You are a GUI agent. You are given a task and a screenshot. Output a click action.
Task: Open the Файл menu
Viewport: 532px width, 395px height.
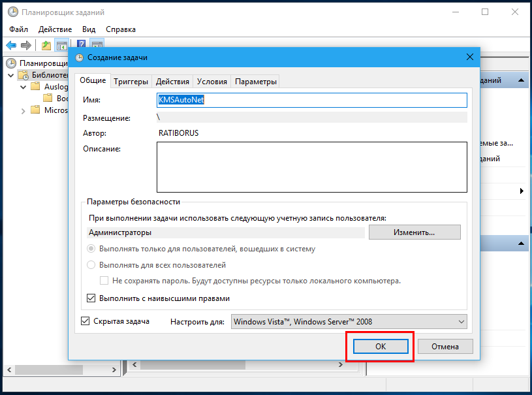18,29
